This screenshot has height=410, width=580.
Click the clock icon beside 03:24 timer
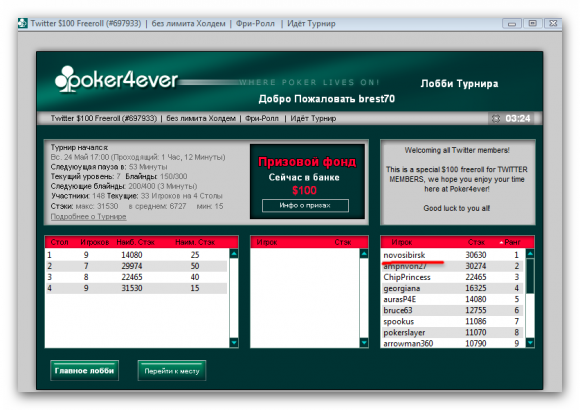tap(496, 118)
